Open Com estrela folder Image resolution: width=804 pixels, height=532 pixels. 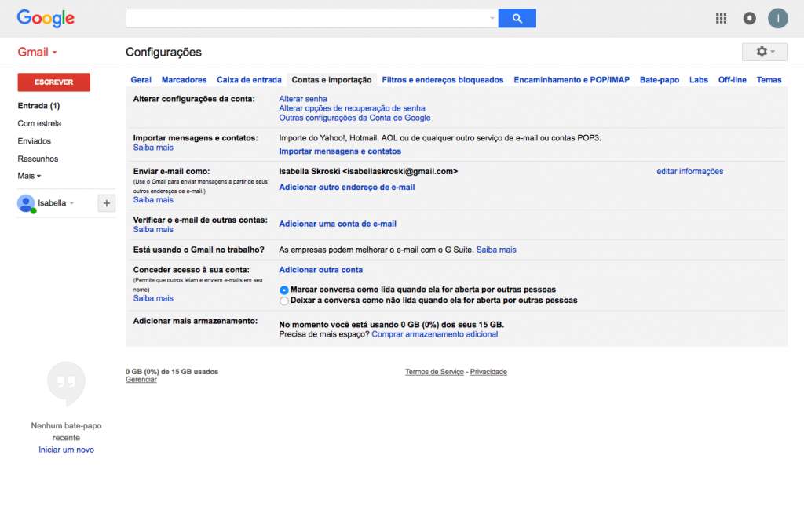[x=39, y=123]
